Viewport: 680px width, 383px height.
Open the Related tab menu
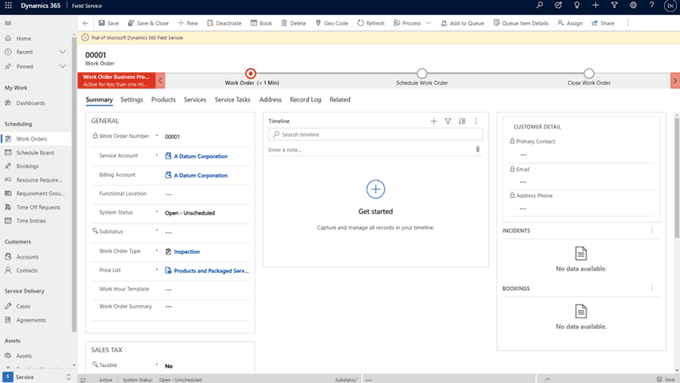pos(340,99)
